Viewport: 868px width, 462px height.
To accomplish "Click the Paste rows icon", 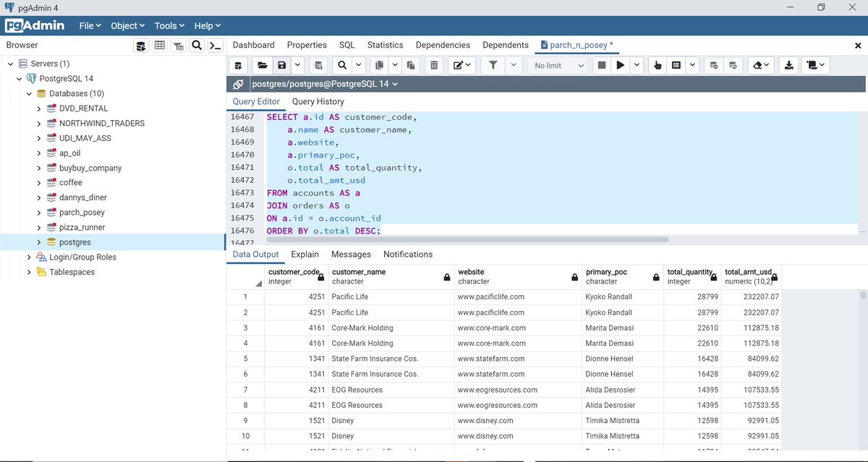I will click(x=410, y=65).
